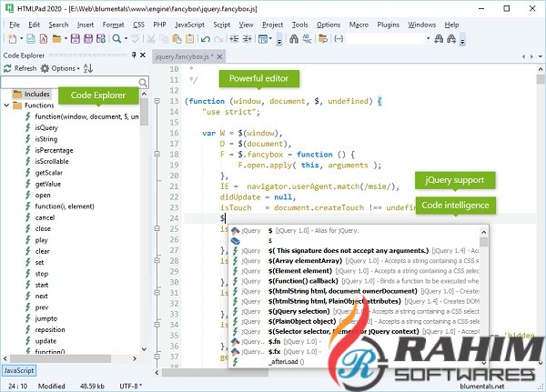The image size is (546, 392).
Task: Click the search magnifier in Code Explorer filter
Action: click(143, 83)
